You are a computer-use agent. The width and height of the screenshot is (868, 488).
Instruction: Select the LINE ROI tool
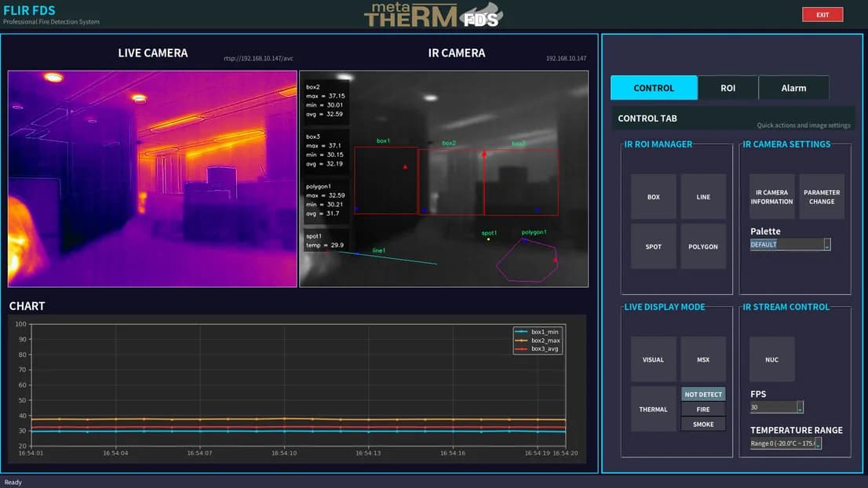click(703, 196)
